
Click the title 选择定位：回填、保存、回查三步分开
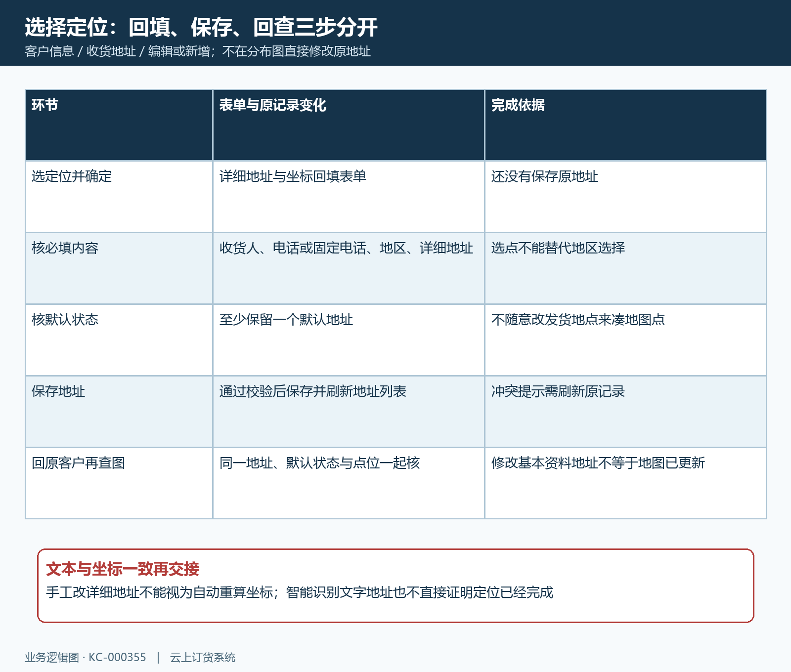pyautogui.click(x=201, y=27)
